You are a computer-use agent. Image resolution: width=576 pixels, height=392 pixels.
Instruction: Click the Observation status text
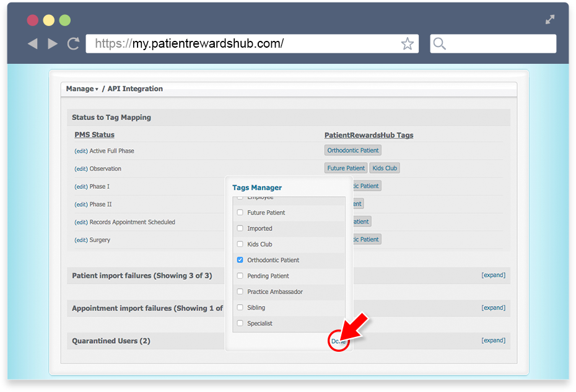pyautogui.click(x=105, y=169)
